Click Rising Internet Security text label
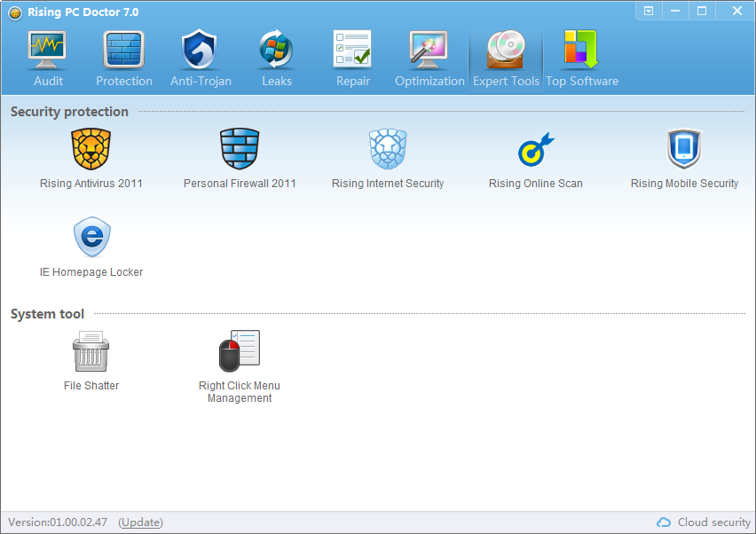The image size is (756, 534). point(388,184)
